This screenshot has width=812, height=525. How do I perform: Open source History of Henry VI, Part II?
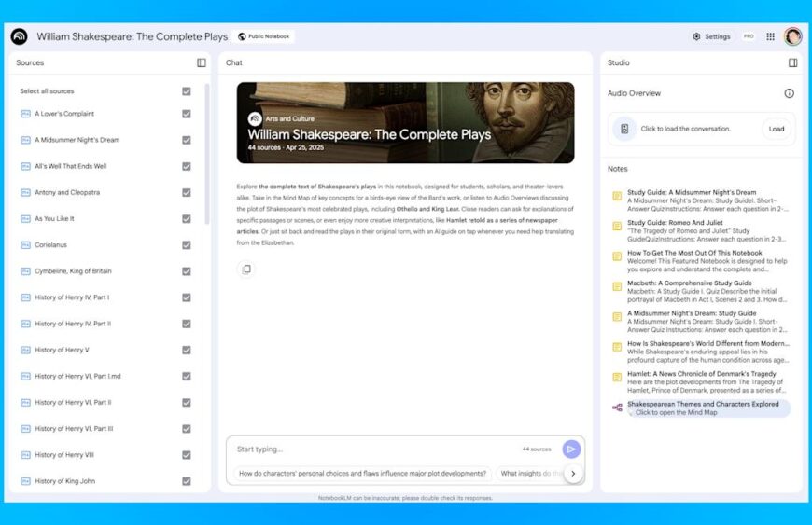point(73,403)
